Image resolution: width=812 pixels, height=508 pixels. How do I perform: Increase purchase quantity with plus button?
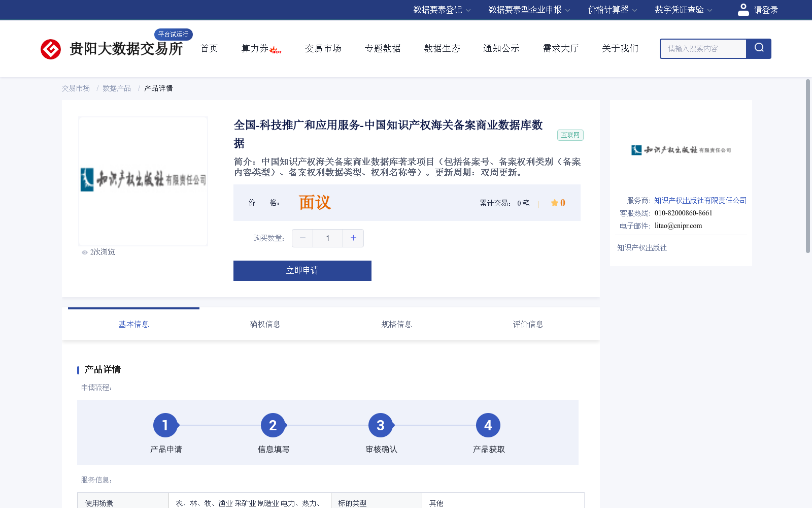(x=353, y=238)
